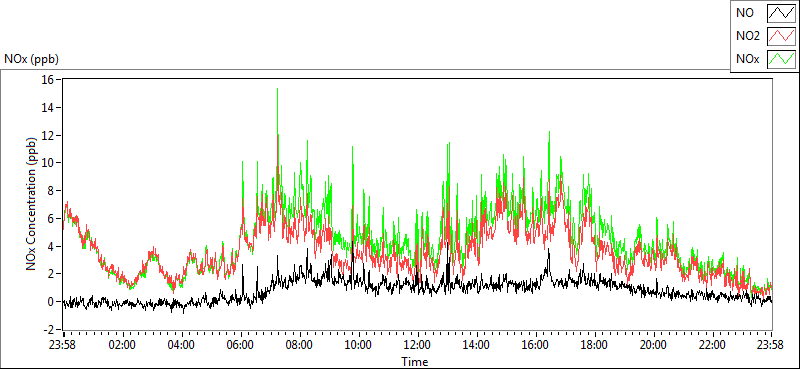This screenshot has height=369, width=800.
Task: Click the x-axis tick label 18:00
Action: (x=595, y=345)
